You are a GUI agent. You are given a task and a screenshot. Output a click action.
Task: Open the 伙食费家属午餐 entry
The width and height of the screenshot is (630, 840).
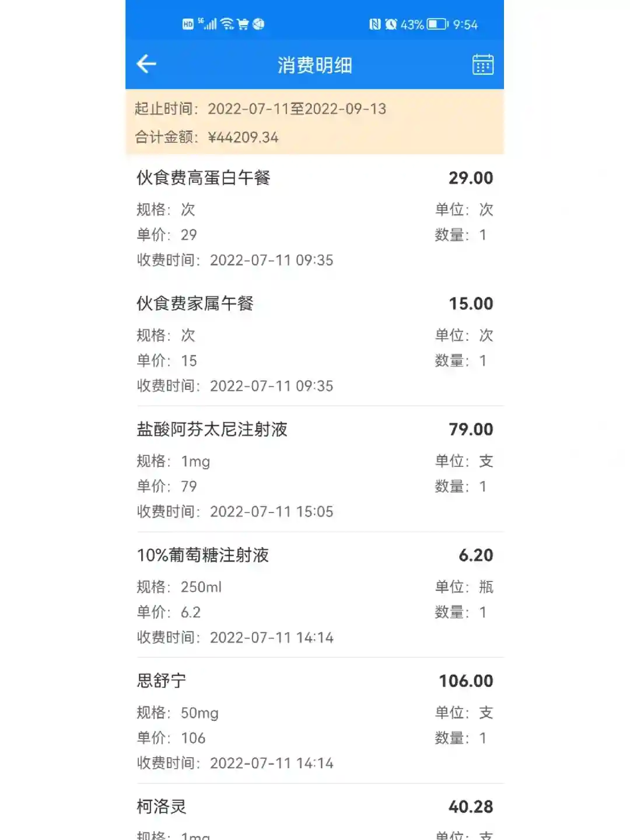pos(195,303)
